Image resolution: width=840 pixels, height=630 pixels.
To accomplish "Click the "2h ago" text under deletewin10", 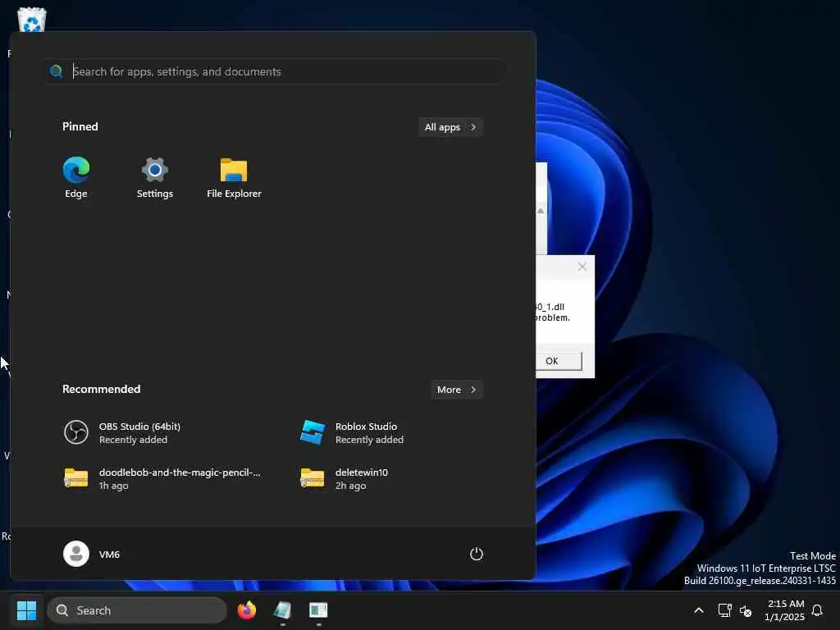I will [x=350, y=486].
